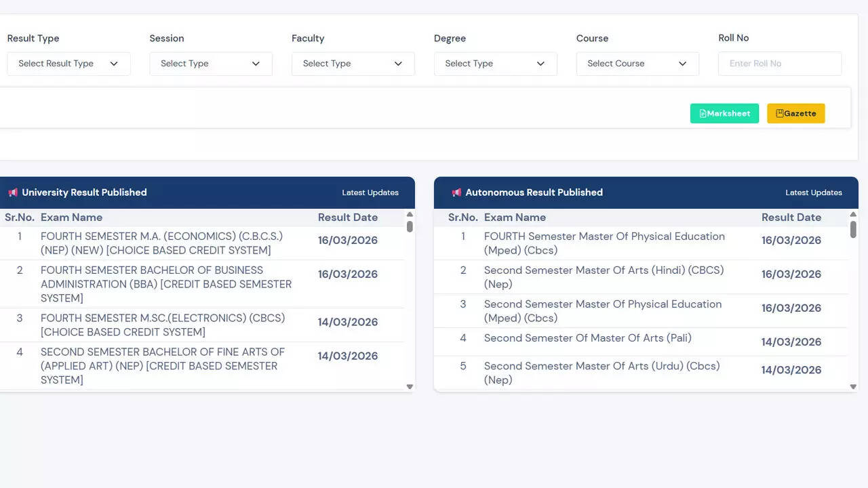Expand the Session dropdown
Image resolution: width=868 pixels, height=488 pixels.
point(210,64)
